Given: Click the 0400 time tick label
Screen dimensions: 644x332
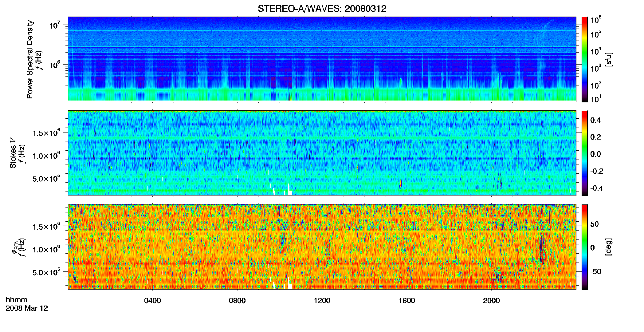Looking at the screenshot, I should (152, 300).
